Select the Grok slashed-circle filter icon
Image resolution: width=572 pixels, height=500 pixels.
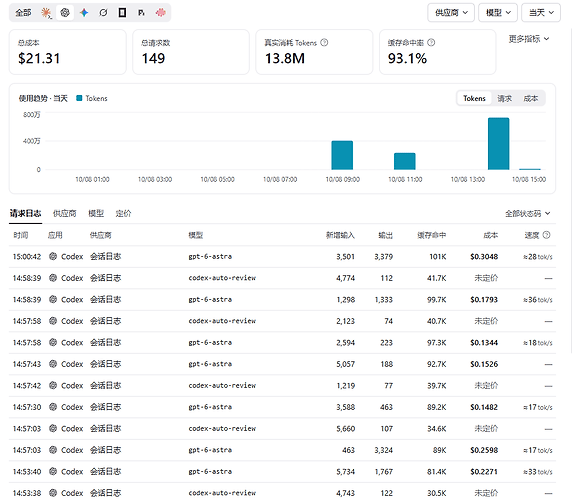[103, 13]
